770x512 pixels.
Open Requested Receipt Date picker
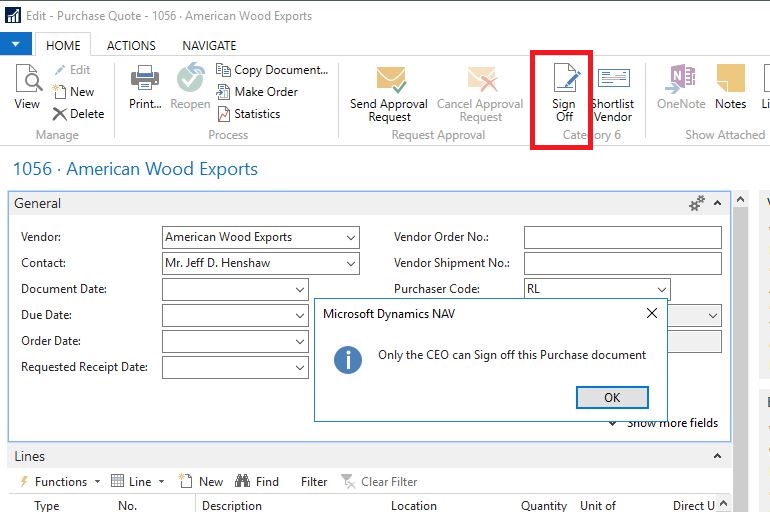[300, 368]
